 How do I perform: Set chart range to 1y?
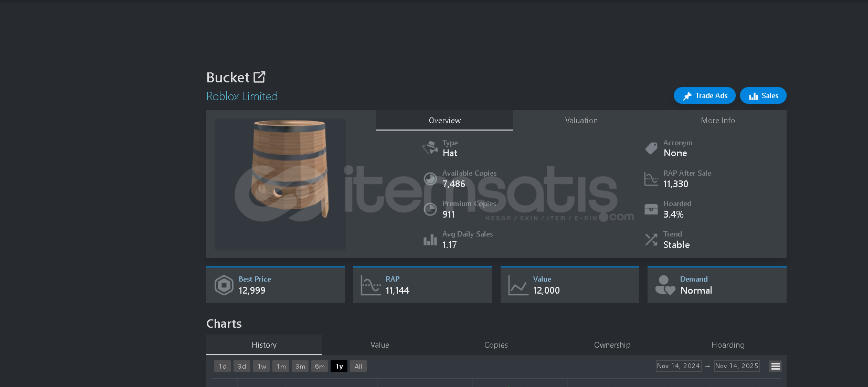(x=339, y=366)
